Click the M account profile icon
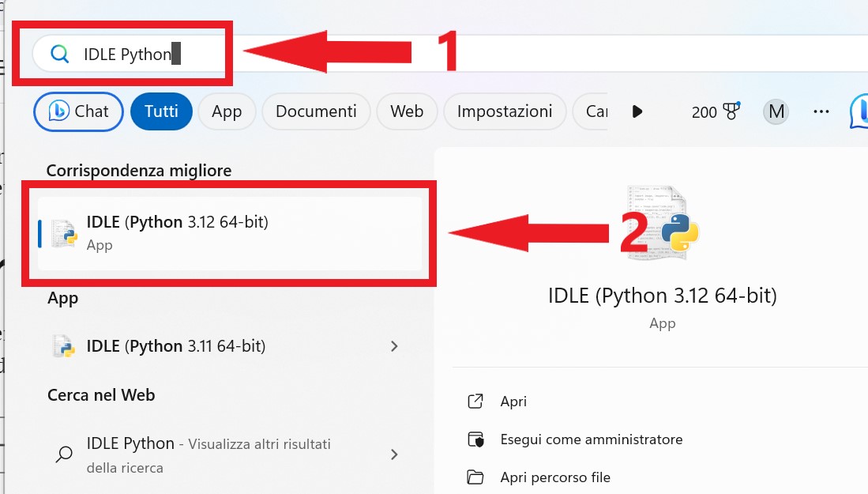This screenshot has height=494, width=868. pos(775,111)
